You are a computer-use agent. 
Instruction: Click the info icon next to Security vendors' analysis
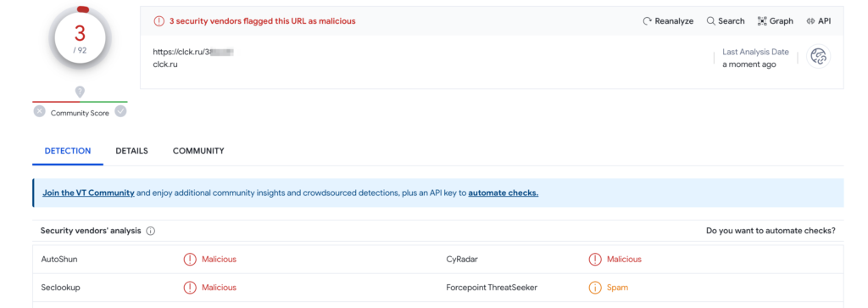[150, 231]
